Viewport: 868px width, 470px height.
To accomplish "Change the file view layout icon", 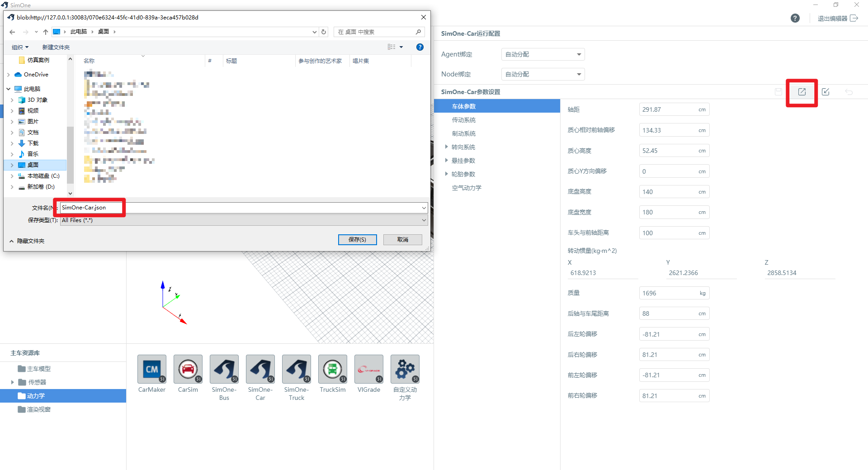I will click(392, 47).
